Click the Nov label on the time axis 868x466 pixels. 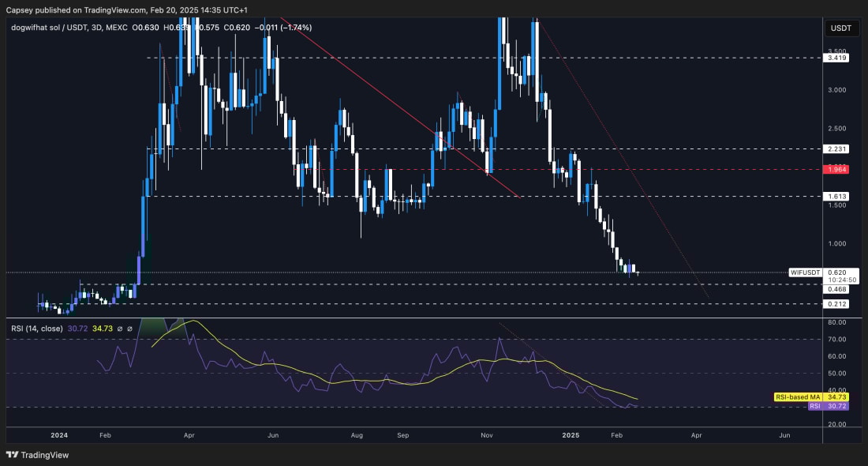(x=486, y=434)
